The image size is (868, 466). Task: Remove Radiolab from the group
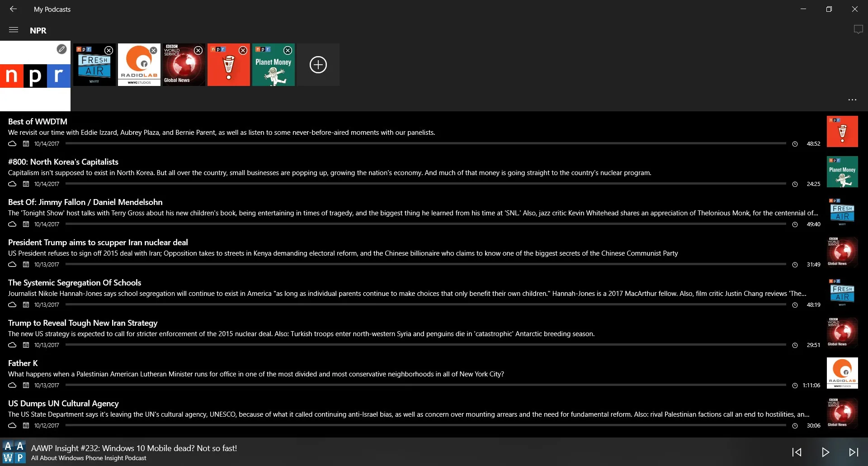click(153, 50)
